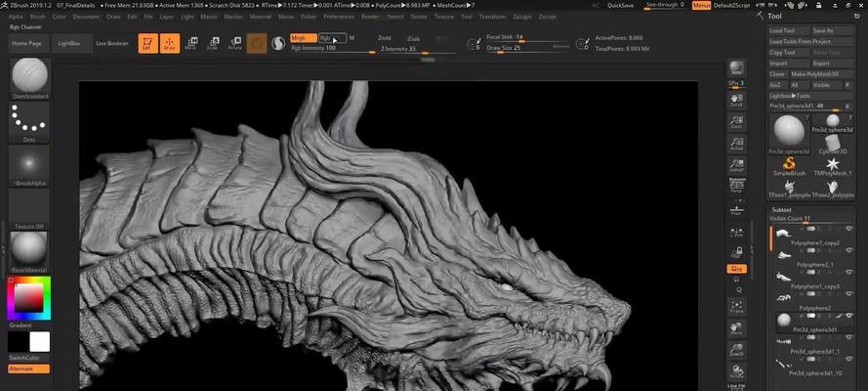Click Make PolyMesh3D button
Viewport: 868px width, 391px height.
[821, 74]
